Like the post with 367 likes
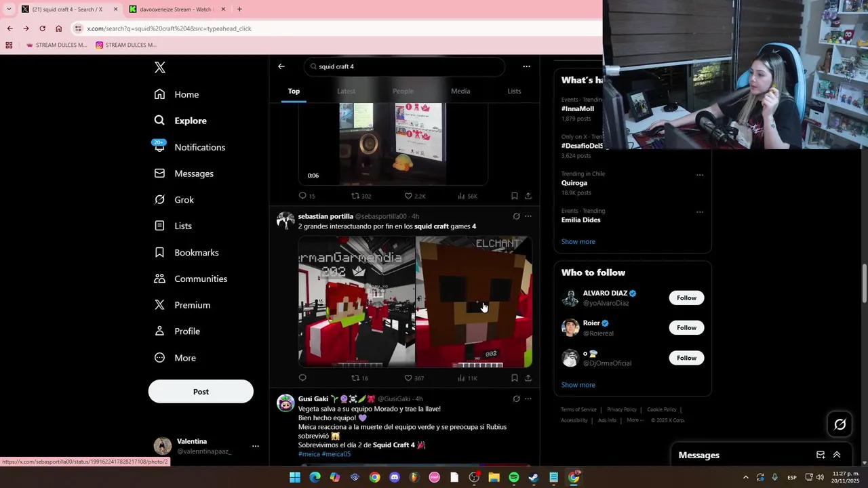The image size is (868, 488). pos(414,378)
